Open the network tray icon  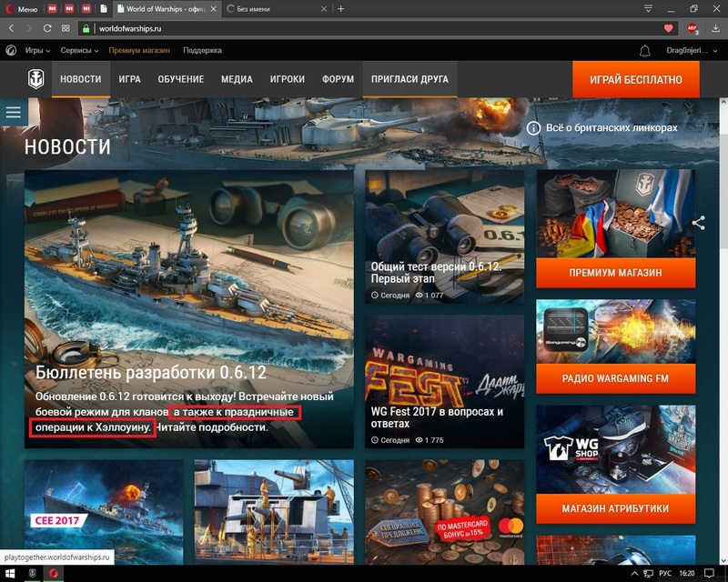pyautogui.click(x=649, y=574)
